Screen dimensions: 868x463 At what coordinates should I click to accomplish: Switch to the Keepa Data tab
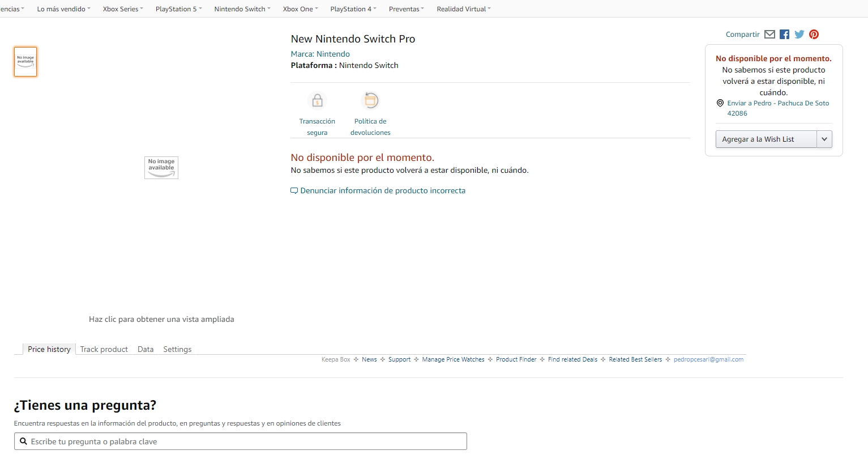[146, 349]
